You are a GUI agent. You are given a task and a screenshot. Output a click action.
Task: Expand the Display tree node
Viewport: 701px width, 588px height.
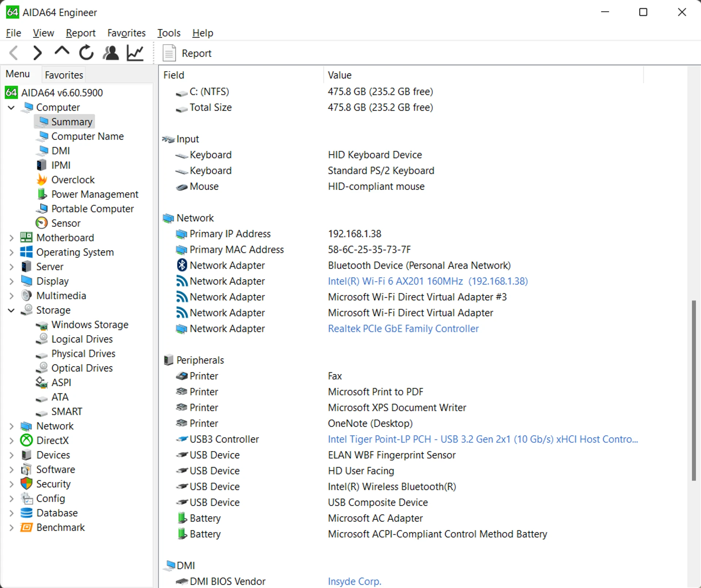(11, 281)
